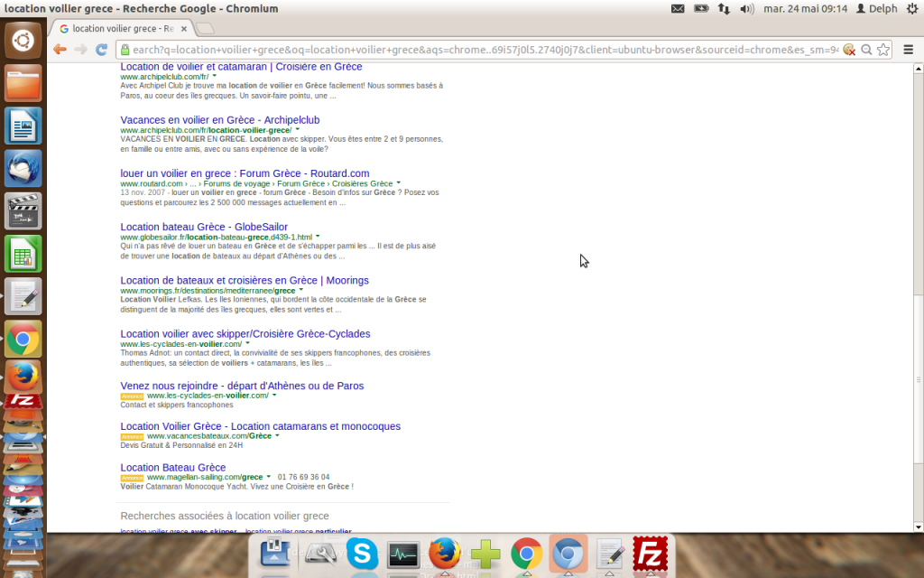
Task: Open the system gear menu in top panel
Action: click(x=911, y=9)
